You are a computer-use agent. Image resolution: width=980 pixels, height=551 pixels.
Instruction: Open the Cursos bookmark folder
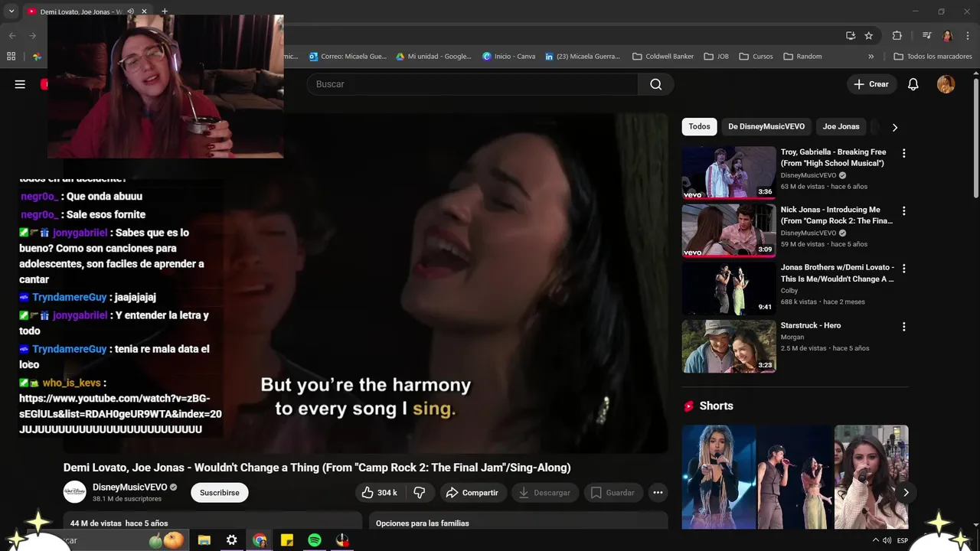click(x=756, y=56)
